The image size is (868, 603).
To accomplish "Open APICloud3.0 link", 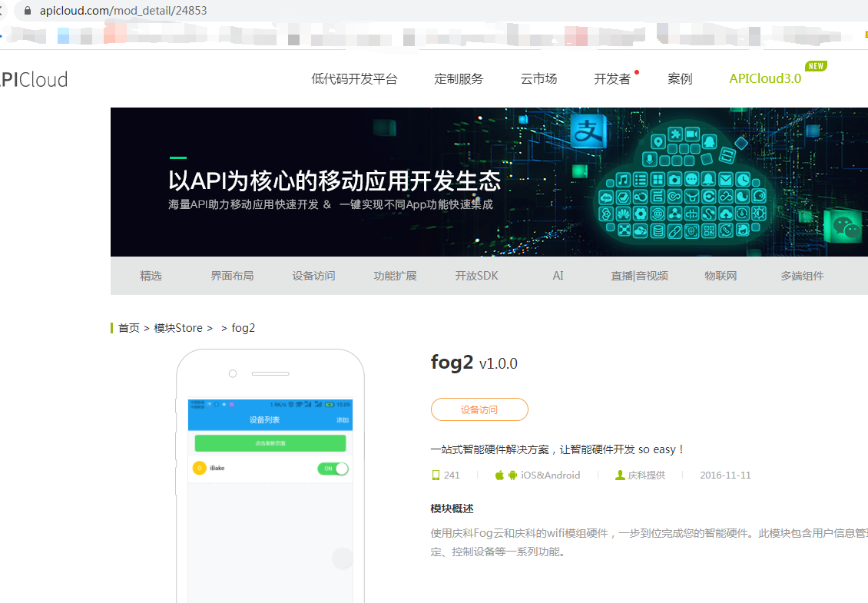I will [765, 78].
